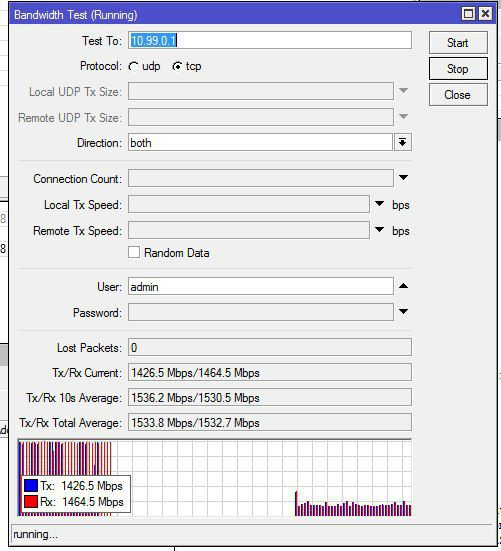Stop the running bandwidth test

click(458, 69)
